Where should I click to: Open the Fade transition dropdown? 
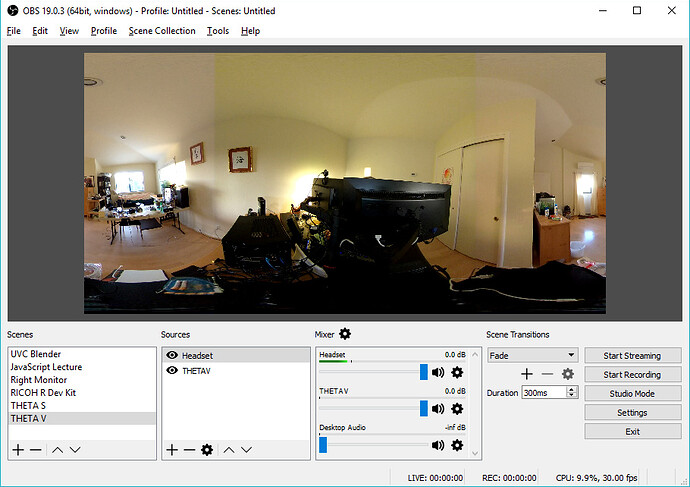coord(533,355)
